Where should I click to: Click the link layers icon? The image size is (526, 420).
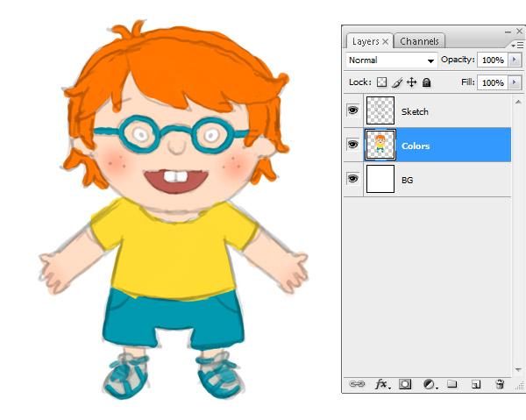click(x=356, y=383)
